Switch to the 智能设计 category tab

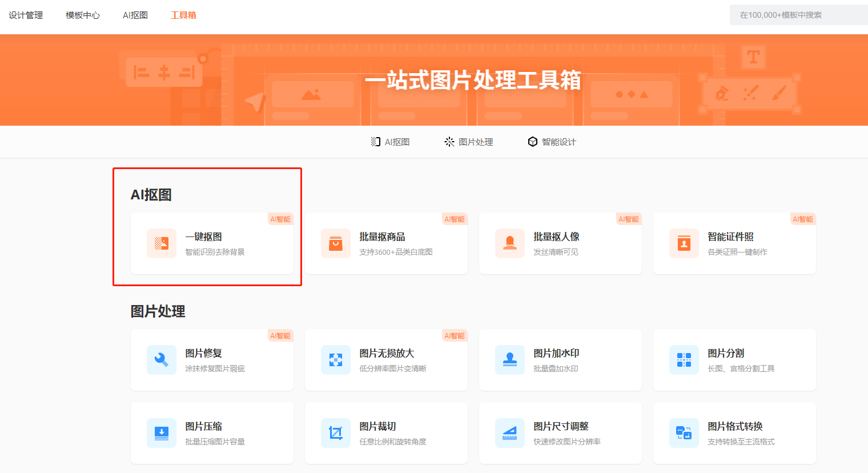[552, 142]
